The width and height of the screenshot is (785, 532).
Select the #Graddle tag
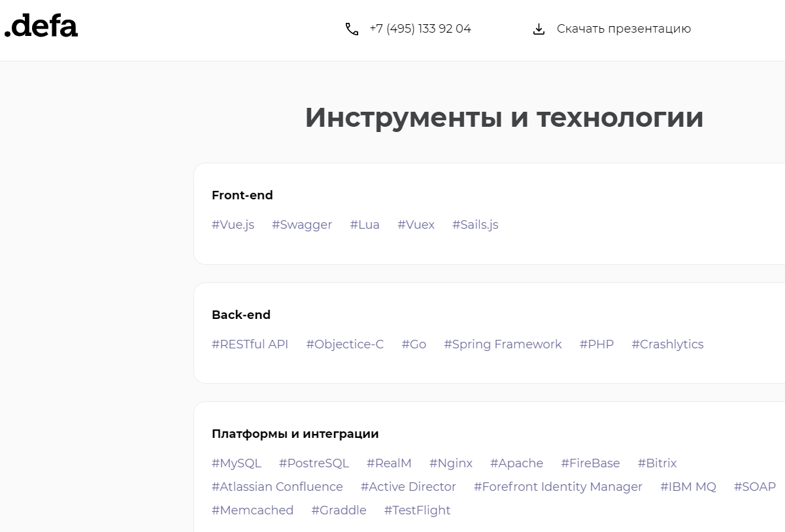(x=339, y=510)
